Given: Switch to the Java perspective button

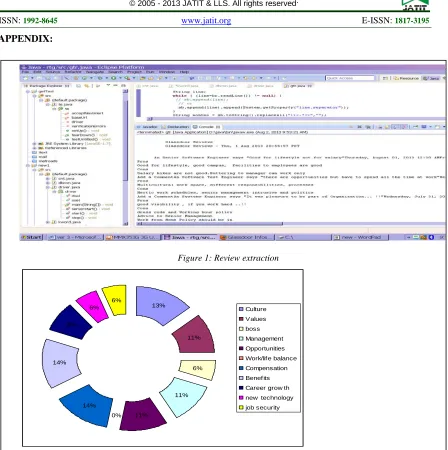Looking at the screenshot, I should [431, 78].
